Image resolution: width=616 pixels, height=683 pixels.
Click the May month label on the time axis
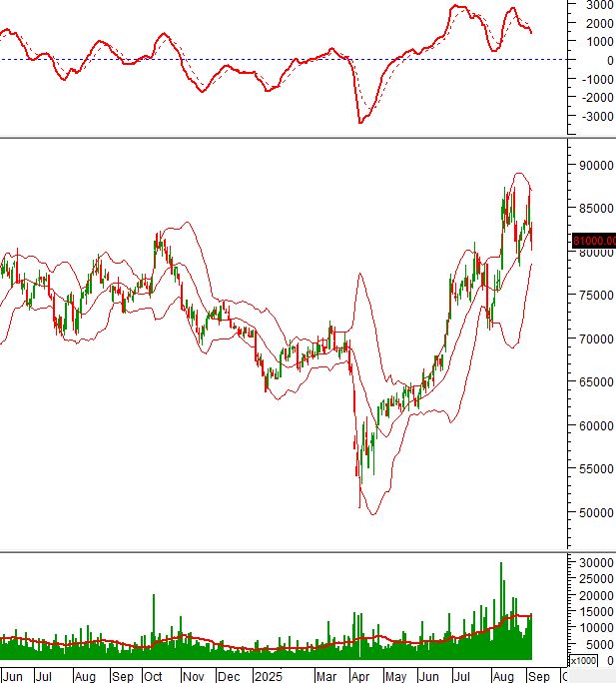coord(394,676)
